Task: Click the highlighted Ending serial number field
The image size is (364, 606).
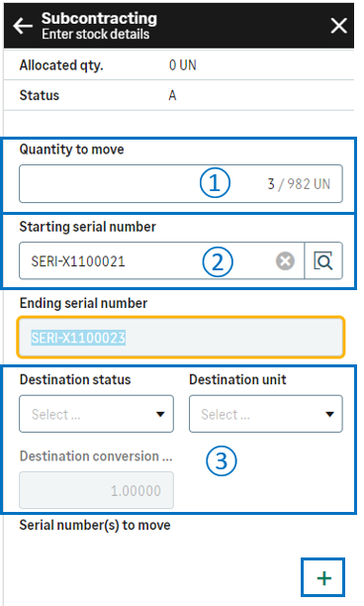Action: (x=181, y=338)
